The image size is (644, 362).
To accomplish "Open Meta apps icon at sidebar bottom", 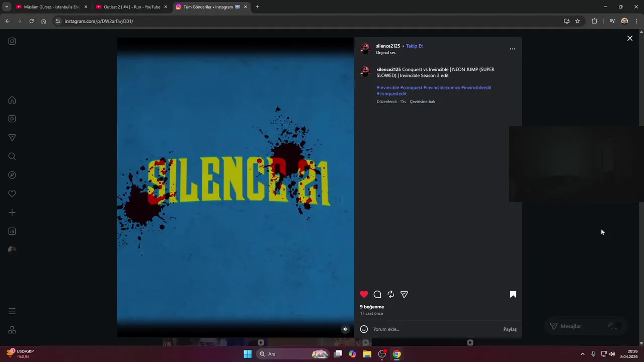I will point(12,330).
